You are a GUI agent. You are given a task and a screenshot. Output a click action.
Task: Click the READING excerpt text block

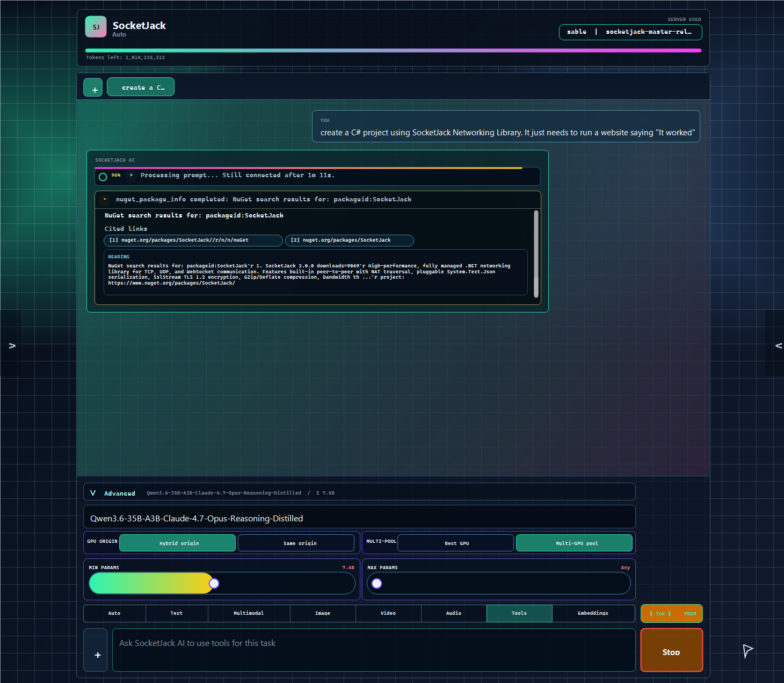coord(316,272)
